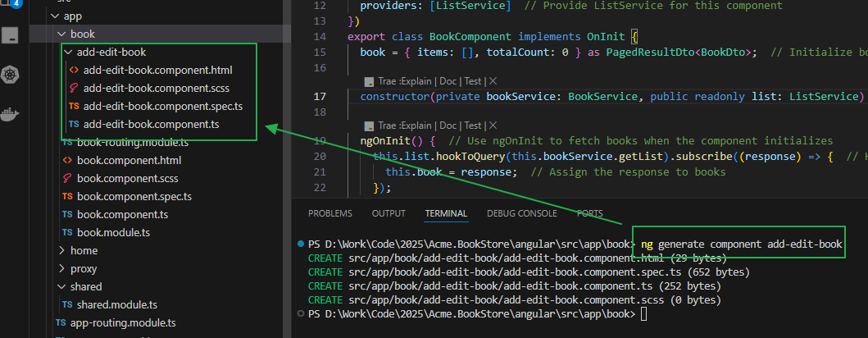Image resolution: width=868 pixels, height=338 pixels.
Task: Open book.component.scss file
Action: pos(127,178)
